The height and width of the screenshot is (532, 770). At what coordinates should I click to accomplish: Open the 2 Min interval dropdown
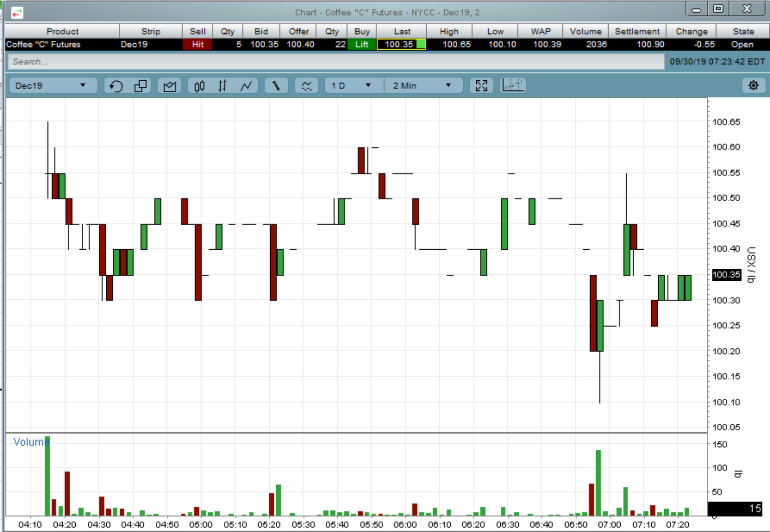[x=423, y=86]
